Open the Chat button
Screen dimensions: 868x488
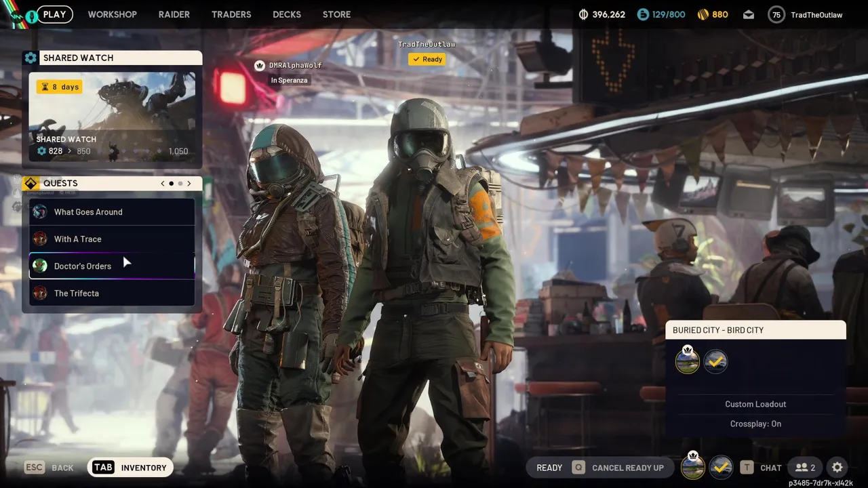pyautogui.click(x=761, y=468)
